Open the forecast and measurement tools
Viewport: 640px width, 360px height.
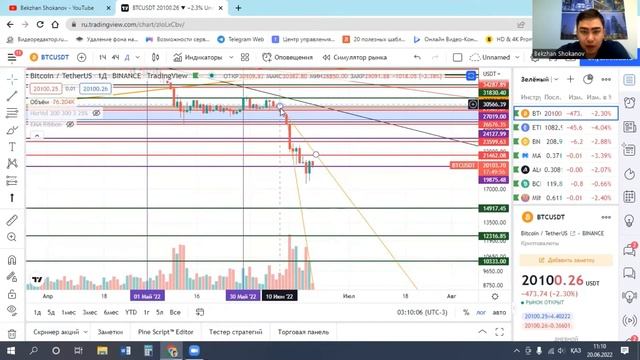point(12,180)
